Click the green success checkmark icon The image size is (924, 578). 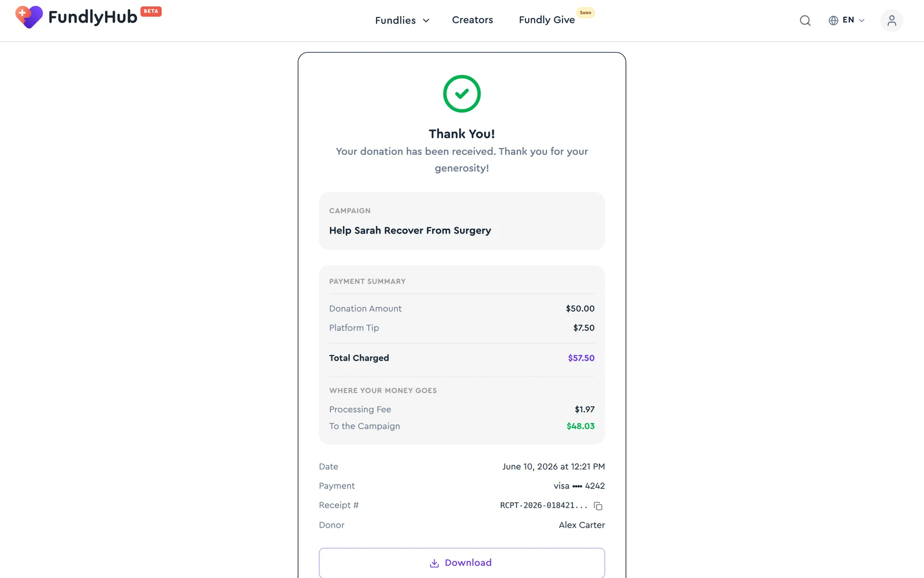click(462, 94)
